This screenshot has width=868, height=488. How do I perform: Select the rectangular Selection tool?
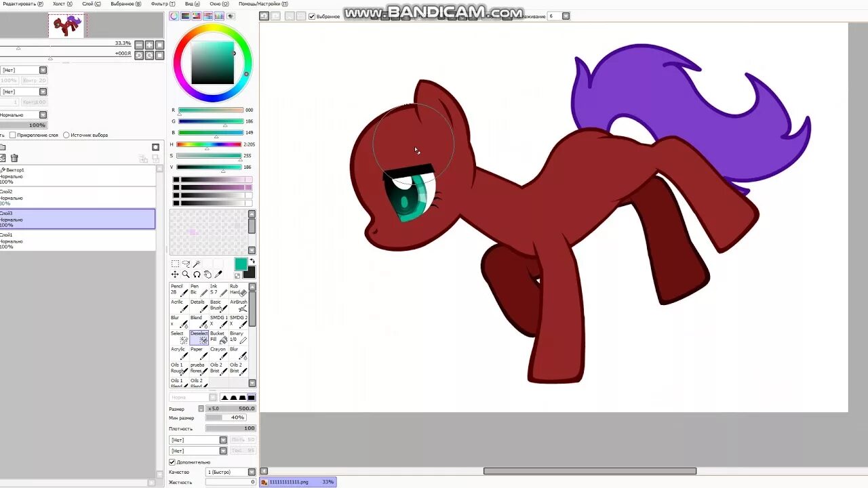coord(175,264)
